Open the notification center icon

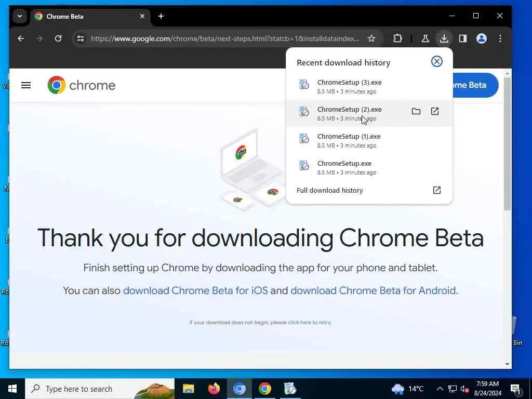pos(516,389)
